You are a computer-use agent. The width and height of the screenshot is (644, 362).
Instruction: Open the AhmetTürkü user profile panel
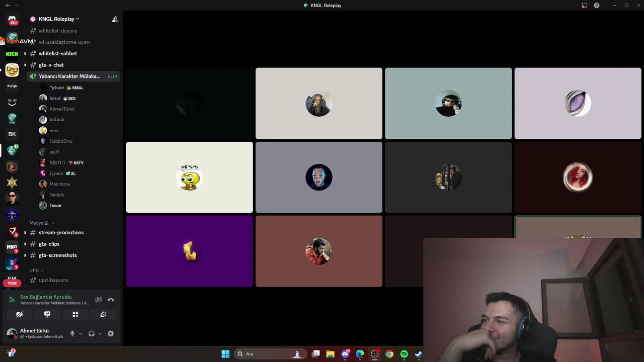pyautogui.click(x=35, y=333)
